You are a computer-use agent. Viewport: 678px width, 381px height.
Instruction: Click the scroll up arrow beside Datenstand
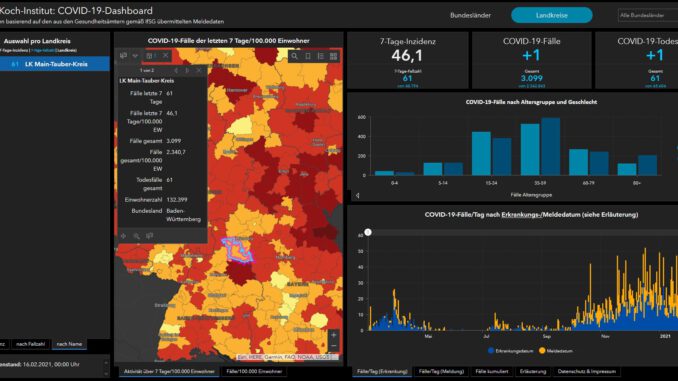coord(106,362)
